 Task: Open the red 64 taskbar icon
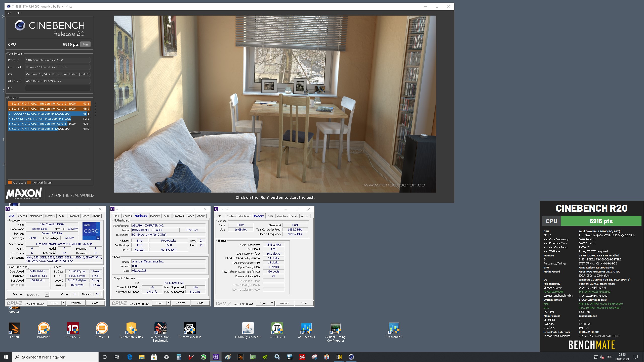(302, 357)
